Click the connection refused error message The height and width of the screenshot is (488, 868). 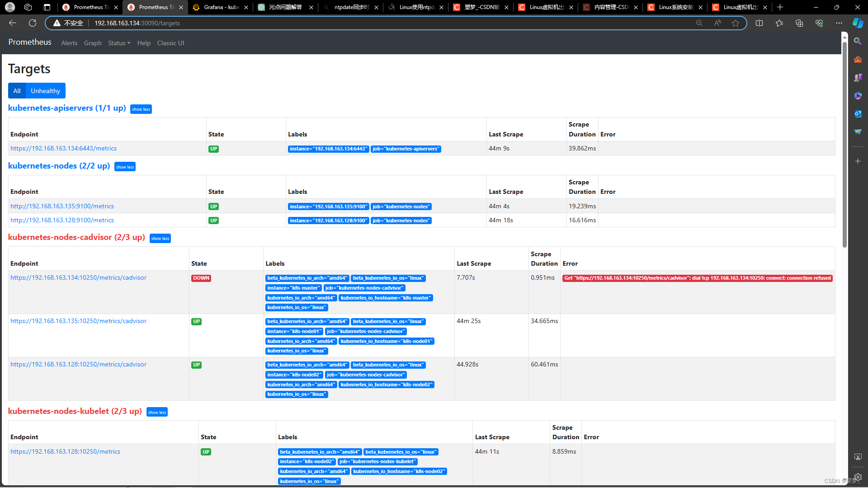coord(698,278)
